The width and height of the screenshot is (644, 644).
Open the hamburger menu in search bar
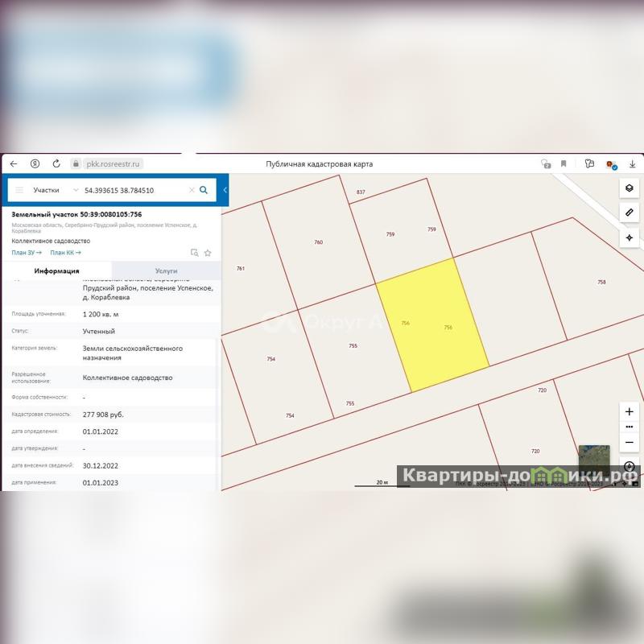[19, 190]
